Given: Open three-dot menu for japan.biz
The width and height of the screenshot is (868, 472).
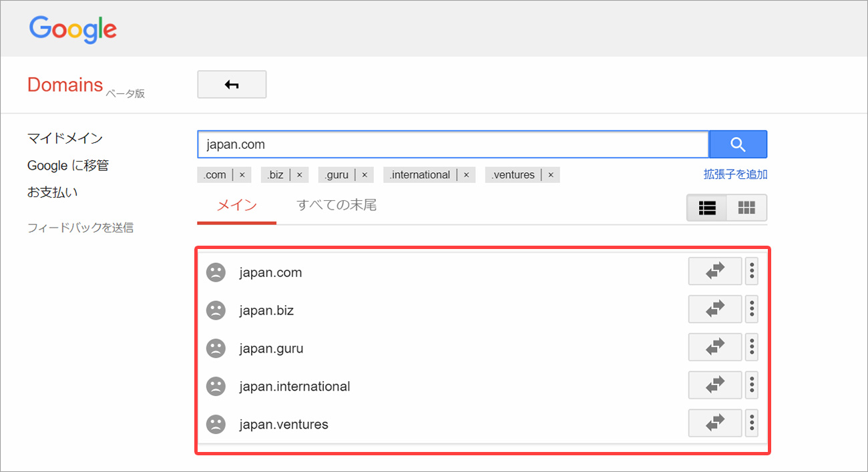Looking at the screenshot, I should tap(752, 309).
